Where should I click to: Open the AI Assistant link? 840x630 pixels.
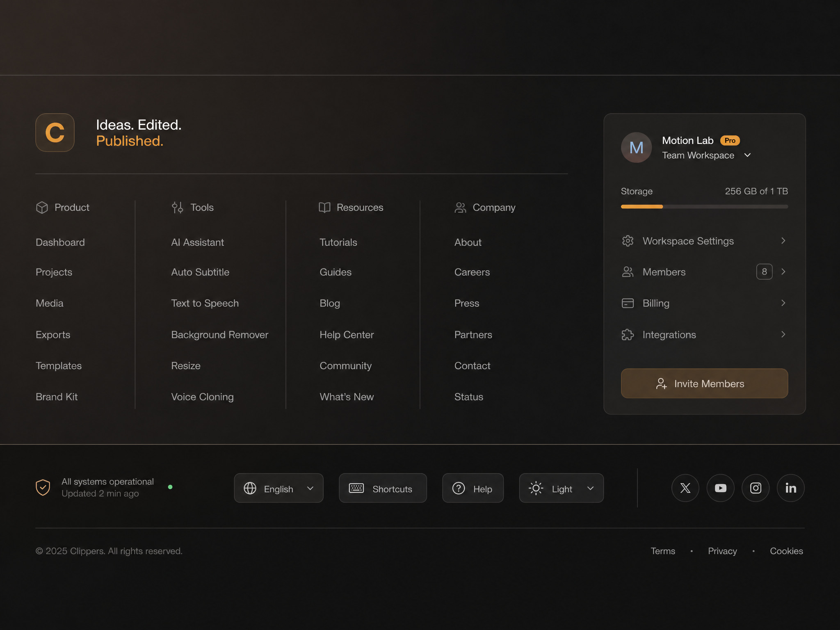[197, 242]
